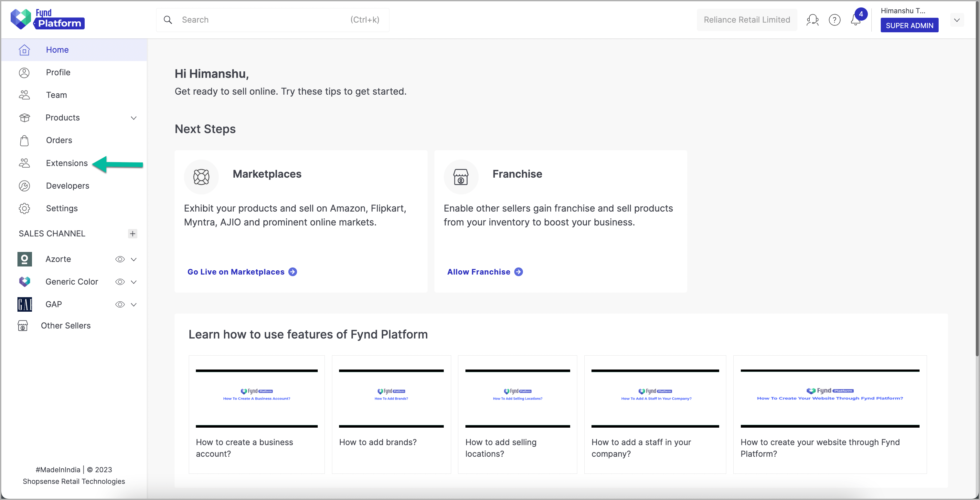Screen dimensions: 980x500
Task: Click the Allow Franchise link
Action: pos(479,272)
